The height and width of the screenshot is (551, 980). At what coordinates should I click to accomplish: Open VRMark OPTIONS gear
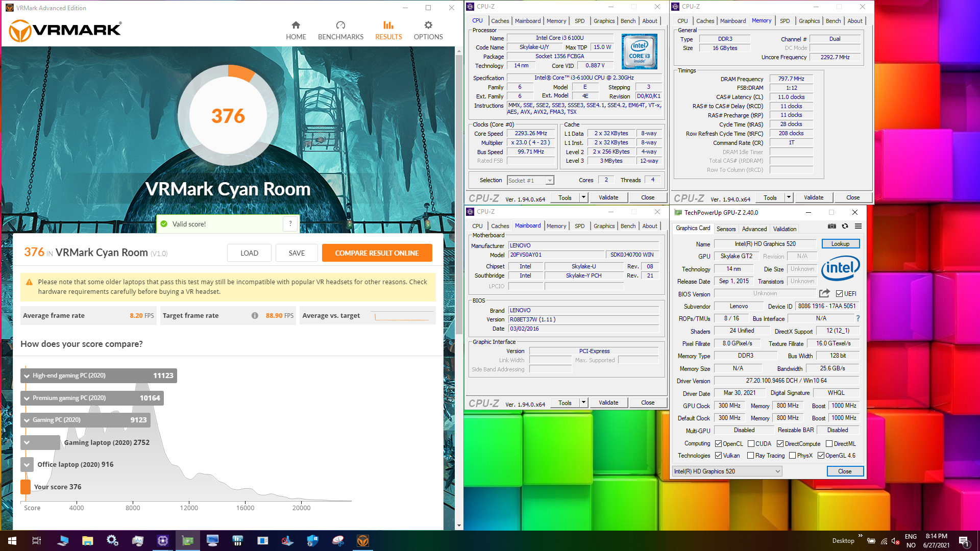point(428,31)
